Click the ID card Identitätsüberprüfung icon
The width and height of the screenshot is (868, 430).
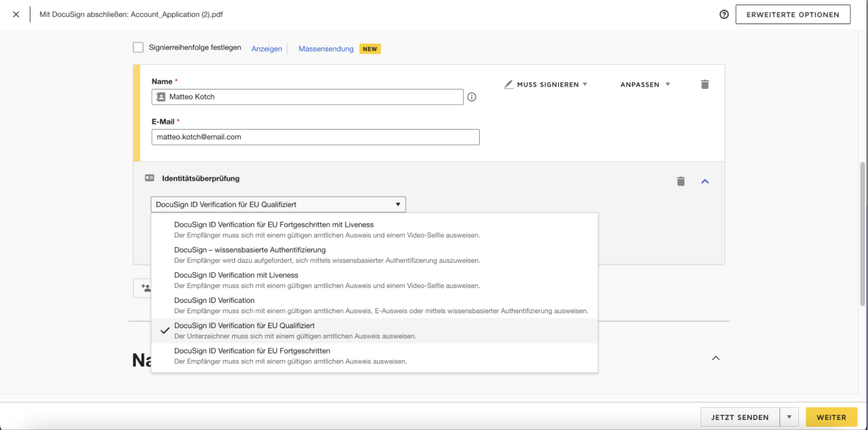pyautogui.click(x=150, y=178)
